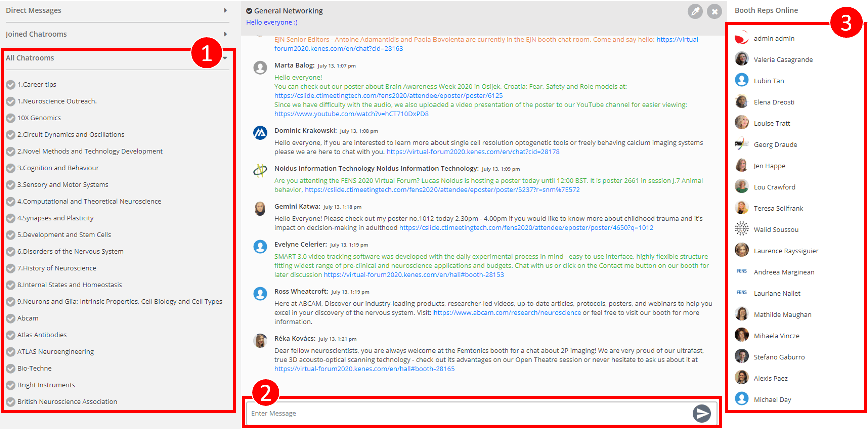Click the Enter Message input field
Viewport: 868px width, 429px height.
point(468,413)
